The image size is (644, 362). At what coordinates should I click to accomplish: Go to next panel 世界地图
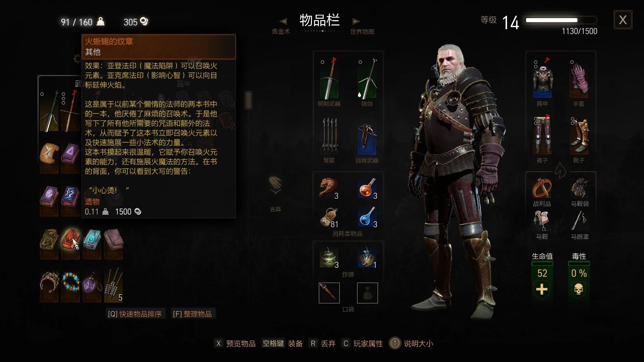362,26
